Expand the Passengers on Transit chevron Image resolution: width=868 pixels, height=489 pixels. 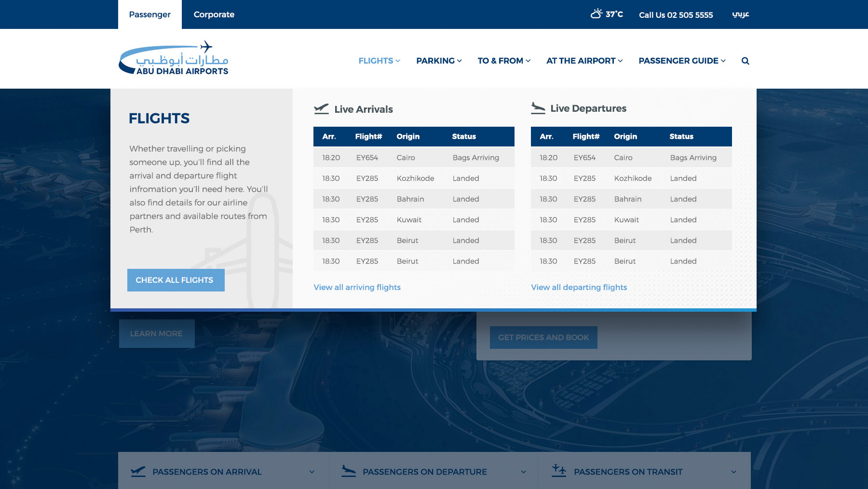pos(733,472)
